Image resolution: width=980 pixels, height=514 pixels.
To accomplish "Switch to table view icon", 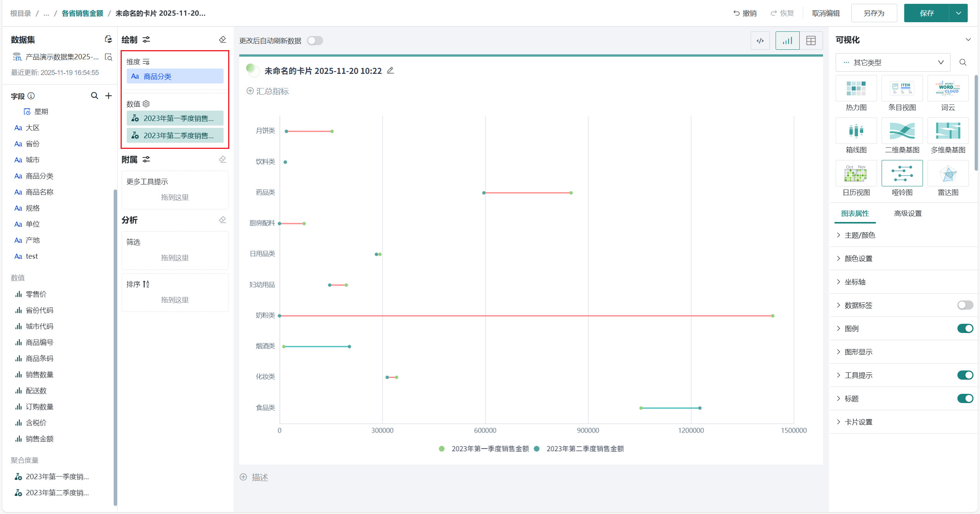I will pos(811,41).
